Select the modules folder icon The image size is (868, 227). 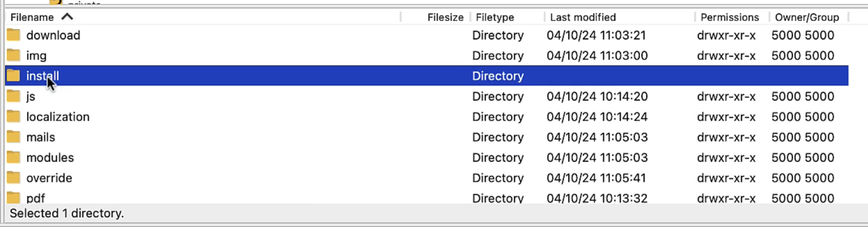(13, 157)
